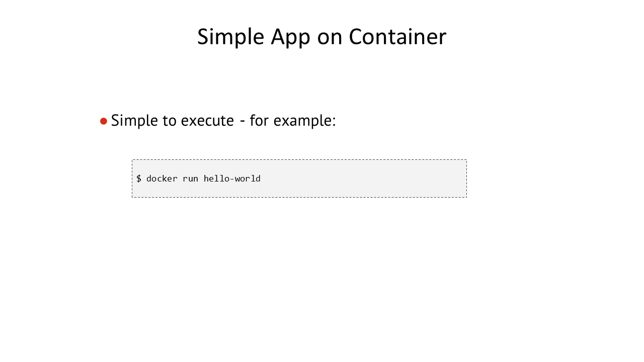Viewport: 644px width, 362px height.
Task: Click the dashed right edge of the code box
Action: click(466, 178)
